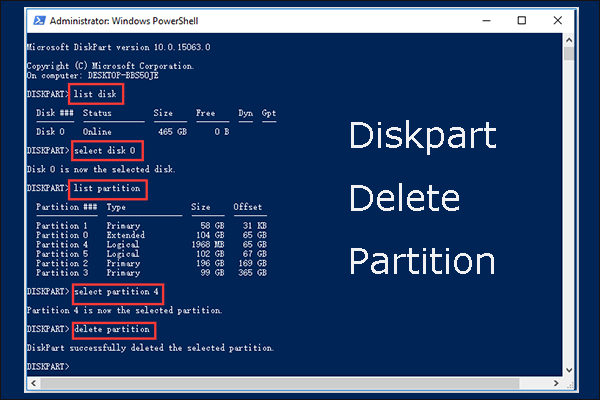Close the Administrator PowerShell window

click(x=558, y=20)
